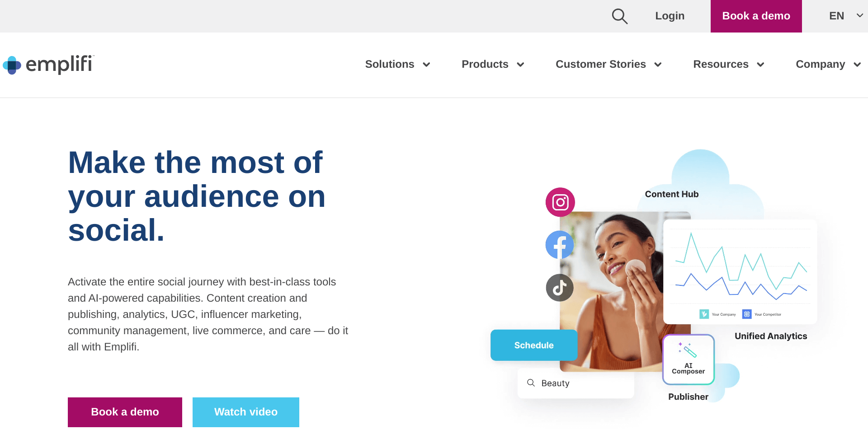Toggle the Your Competitor legend marker
Viewport: 868px width, 429px height.
747,314
